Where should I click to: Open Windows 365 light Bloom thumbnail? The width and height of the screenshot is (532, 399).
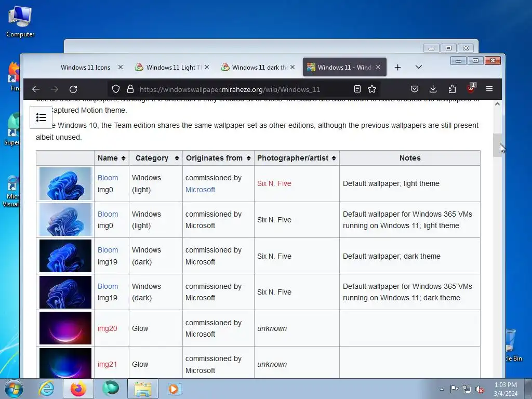coord(65,220)
